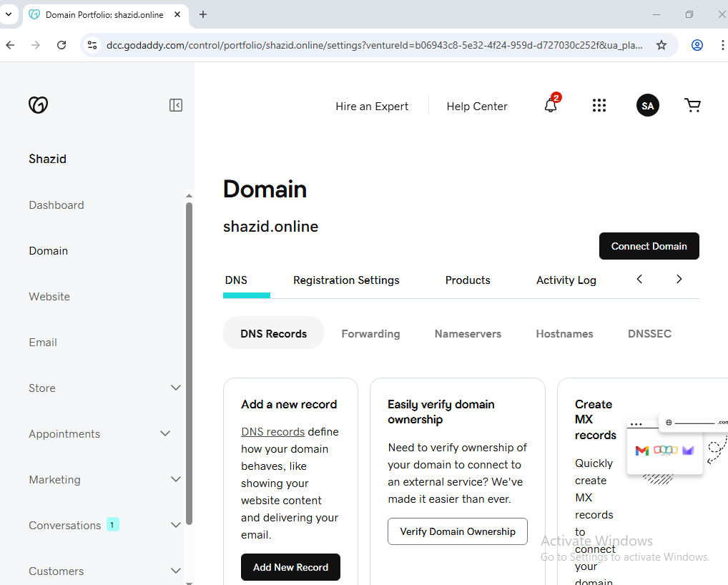Expand the Store menu
Image resolution: width=728 pixels, height=585 pixels.
pos(175,388)
